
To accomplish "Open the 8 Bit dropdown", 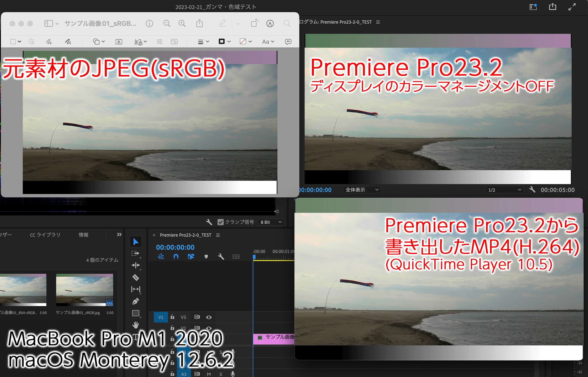I will [x=271, y=222].
